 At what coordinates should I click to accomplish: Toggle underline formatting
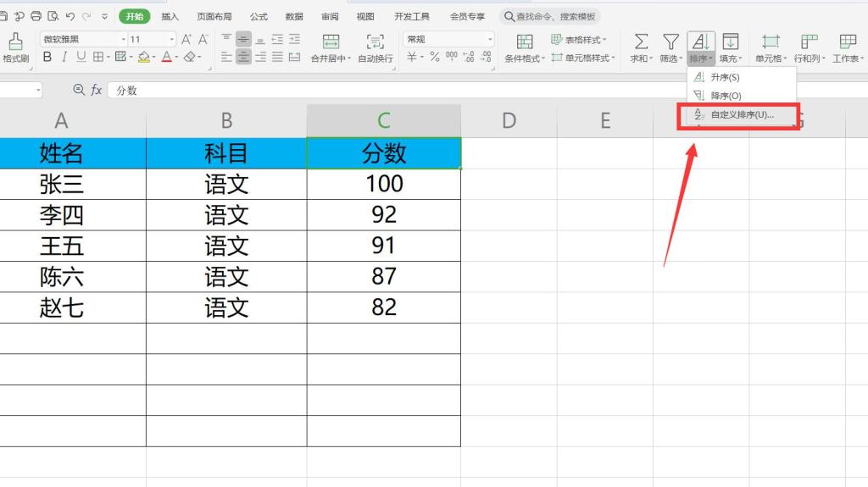(x=81, y=57)
